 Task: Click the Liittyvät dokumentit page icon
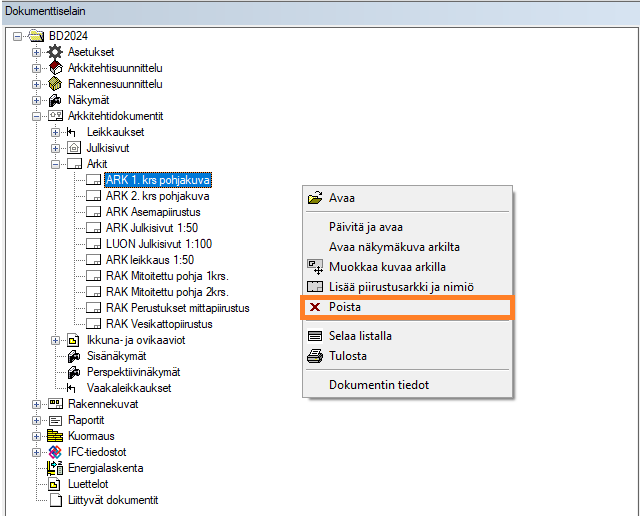tap(56, 500)
